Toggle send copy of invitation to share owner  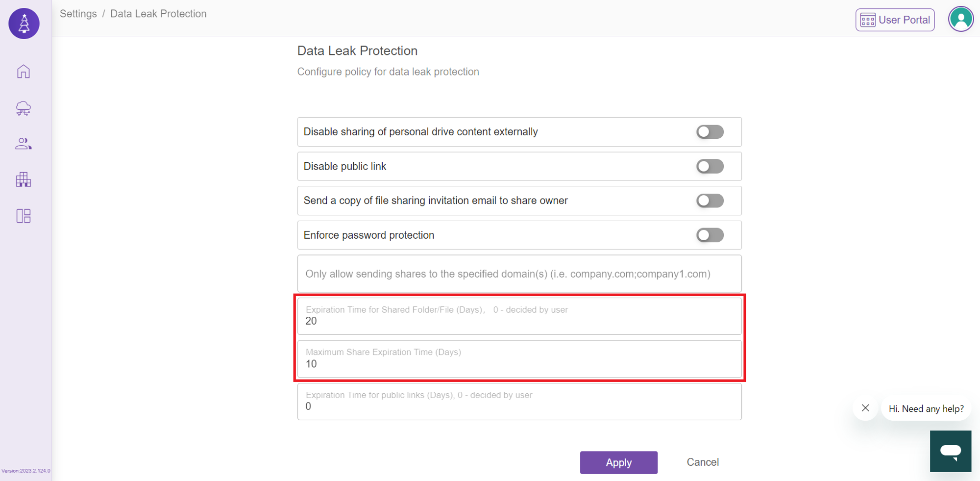(710, 201)
